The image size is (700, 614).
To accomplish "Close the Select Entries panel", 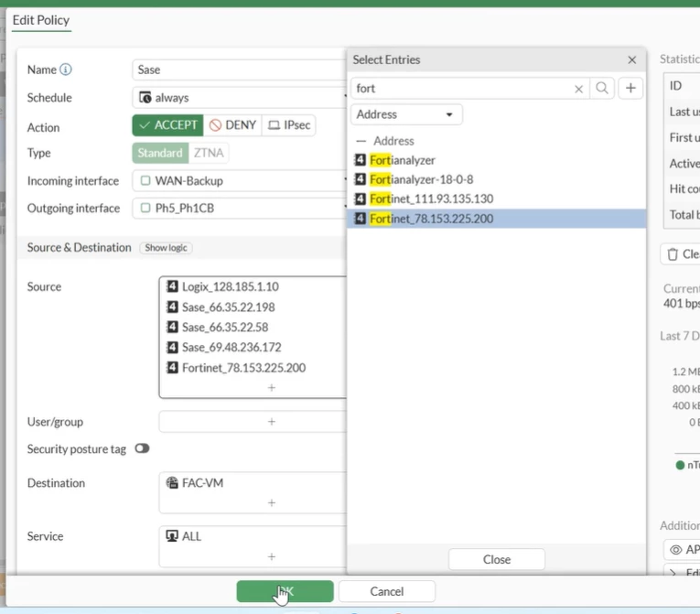I will (631, 59).
